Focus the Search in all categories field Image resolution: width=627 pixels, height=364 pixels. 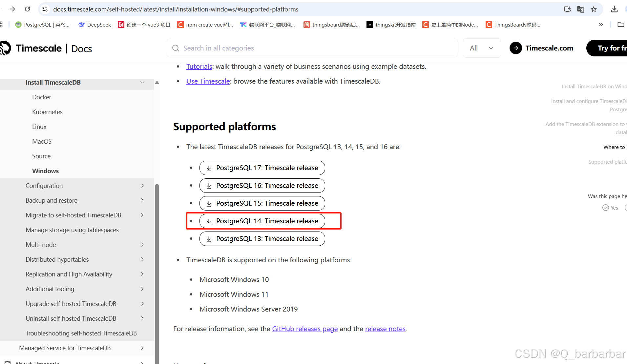(312, 48)
